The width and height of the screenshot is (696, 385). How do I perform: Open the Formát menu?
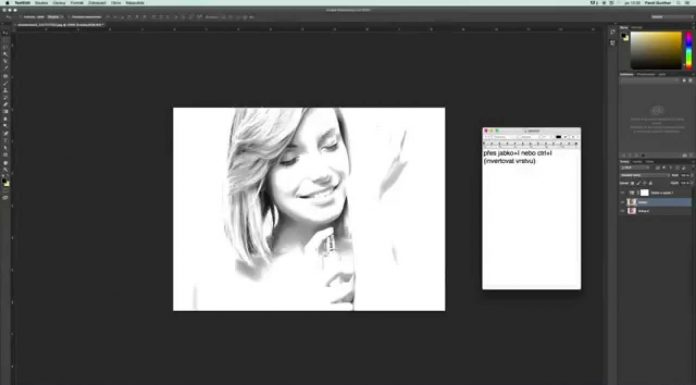(x=77, y=3)
